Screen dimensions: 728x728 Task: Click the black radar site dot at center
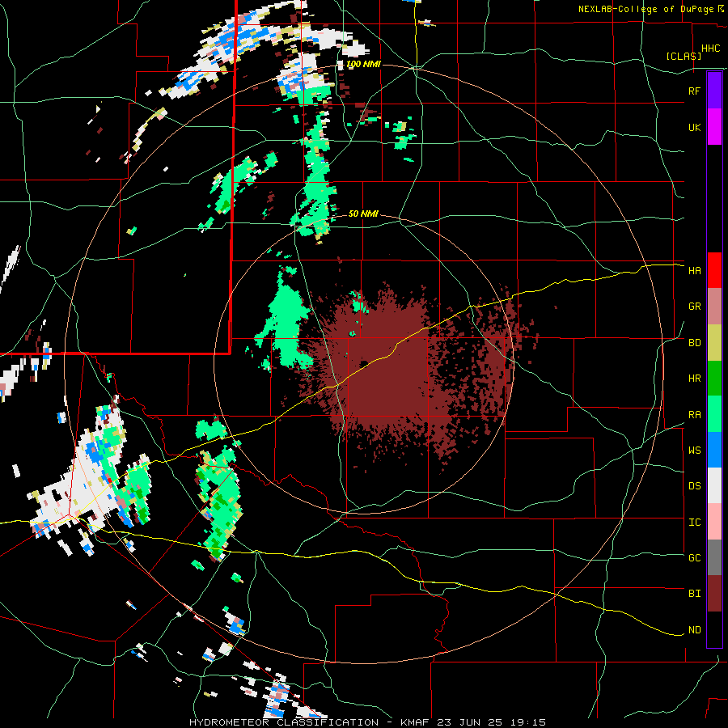pyautogui.click(x=364, y=363)
